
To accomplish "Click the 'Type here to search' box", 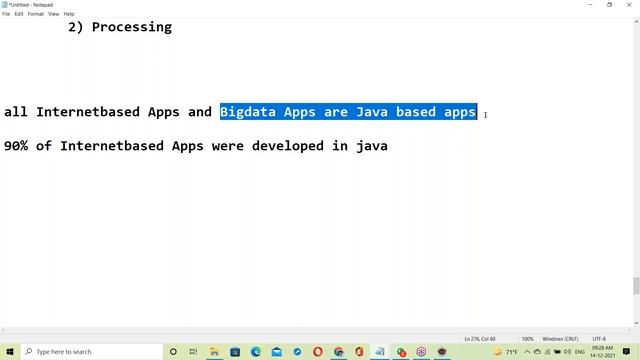I will (91, 351).
